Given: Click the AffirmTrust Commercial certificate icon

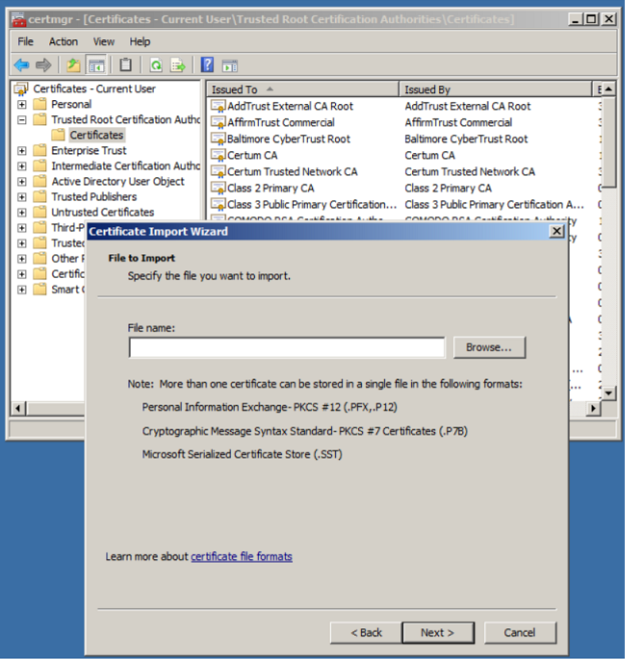Looking at the screenshot, I should point(218,122).
